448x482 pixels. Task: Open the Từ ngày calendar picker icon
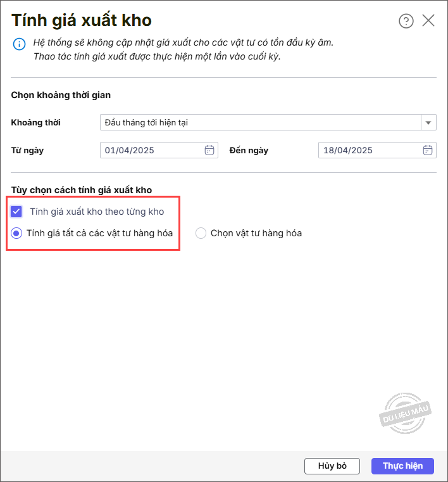click(x=209, y=150)
